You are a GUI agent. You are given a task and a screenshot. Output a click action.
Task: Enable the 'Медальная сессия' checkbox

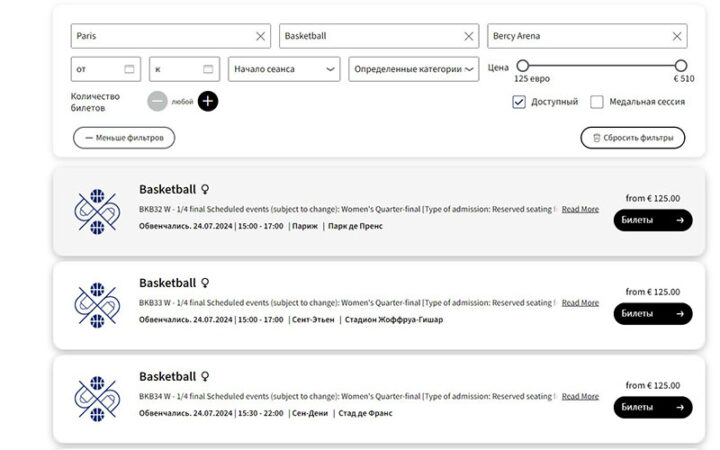597,102
